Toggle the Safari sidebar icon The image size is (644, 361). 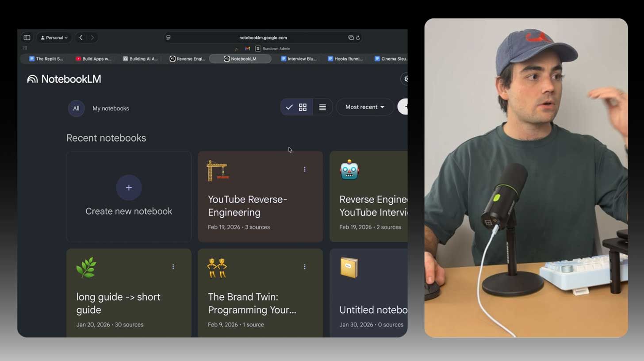[27, 38]
